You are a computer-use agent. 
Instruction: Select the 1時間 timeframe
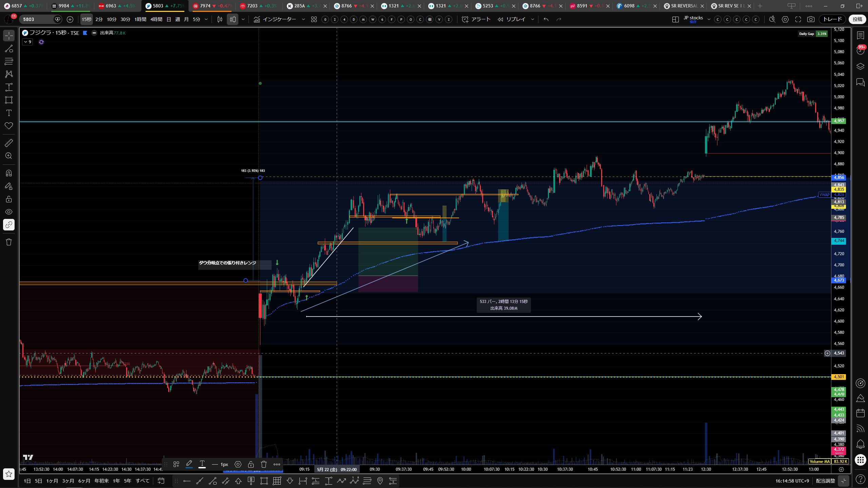(140, 19)
